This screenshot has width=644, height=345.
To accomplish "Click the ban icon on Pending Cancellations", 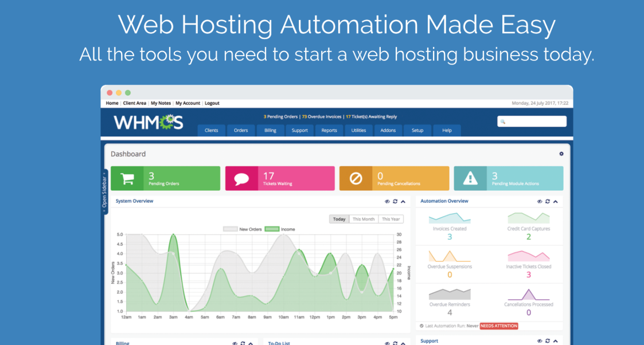I will [x=357, y=178].
